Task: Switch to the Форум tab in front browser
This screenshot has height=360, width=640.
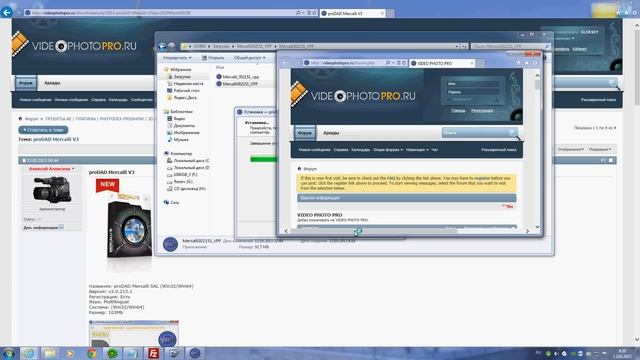Action: point(304,133)
